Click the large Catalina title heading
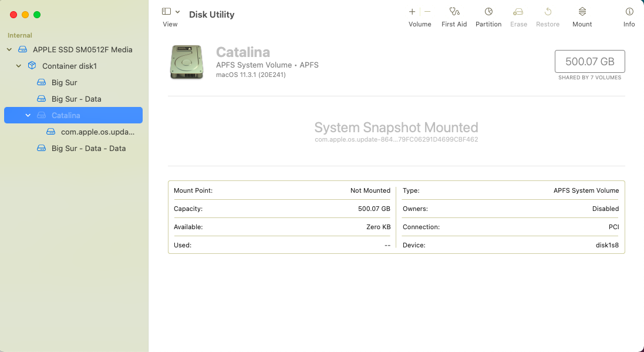Screen dimensions: 644x352 (243, 52)
